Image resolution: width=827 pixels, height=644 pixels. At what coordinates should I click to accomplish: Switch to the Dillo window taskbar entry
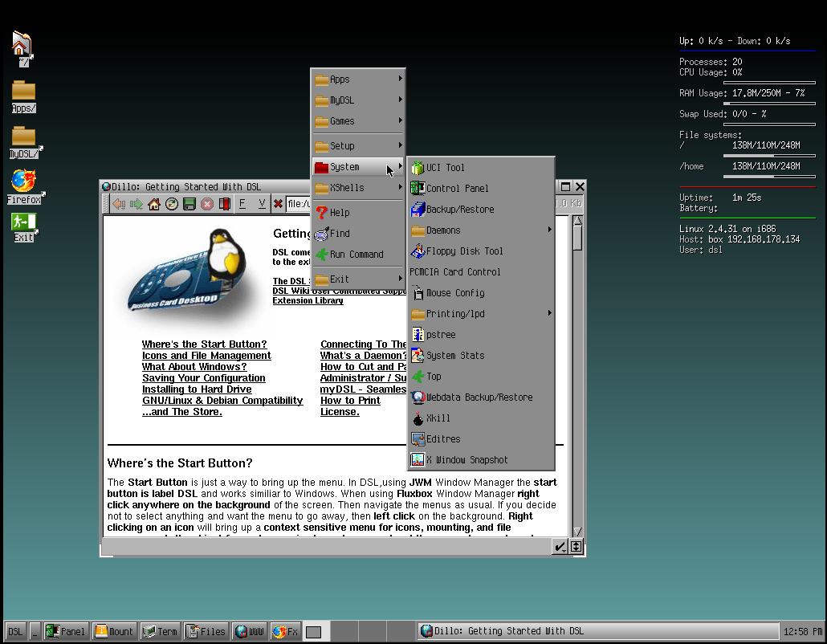click(598, 631)
